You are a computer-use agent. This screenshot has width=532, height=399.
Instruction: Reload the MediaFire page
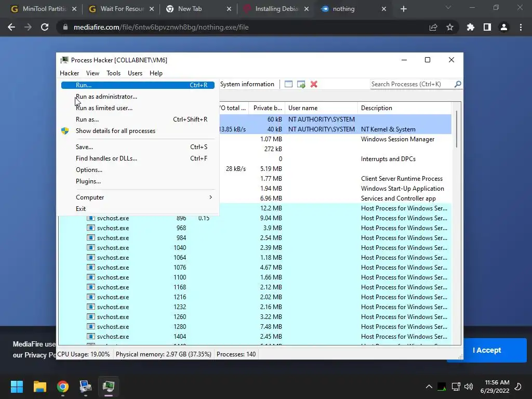pyautogui.click(x=45, y=27)
